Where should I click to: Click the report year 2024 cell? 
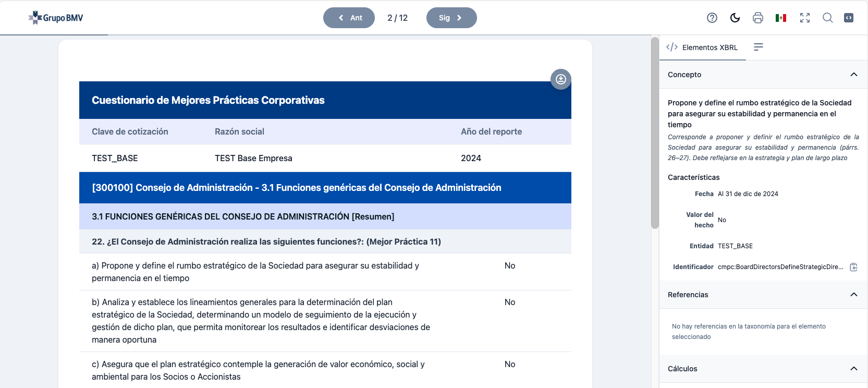pyautogui.click(x=471, y=159)
